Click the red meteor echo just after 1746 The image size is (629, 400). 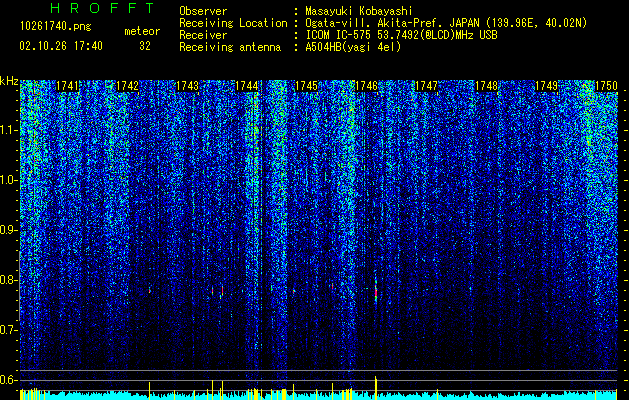(376, 292)
